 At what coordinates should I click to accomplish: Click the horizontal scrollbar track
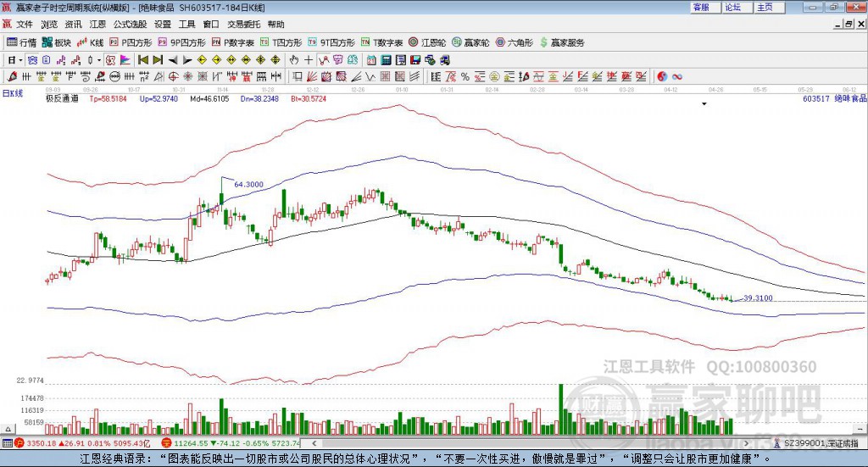tap(531, 443)
